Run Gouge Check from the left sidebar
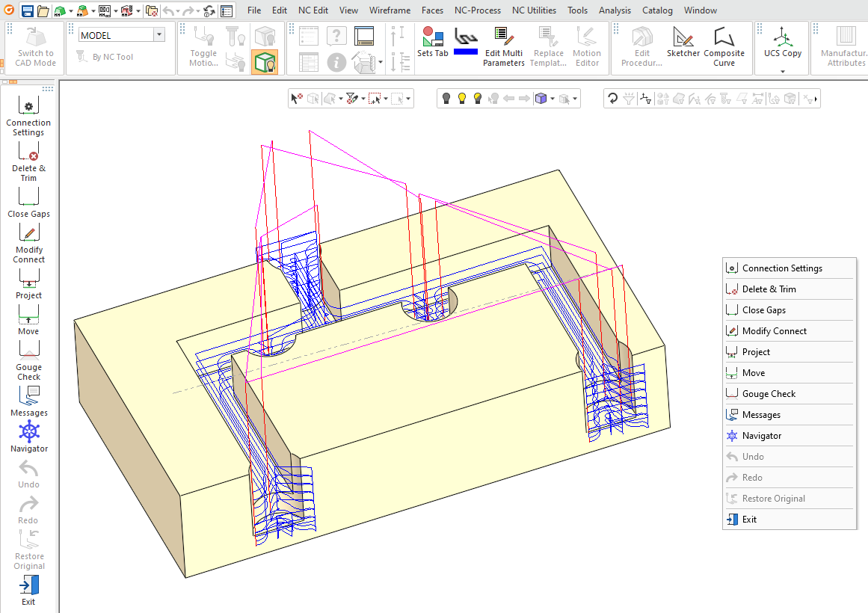The image size is (868, 613). coord(28,360)
